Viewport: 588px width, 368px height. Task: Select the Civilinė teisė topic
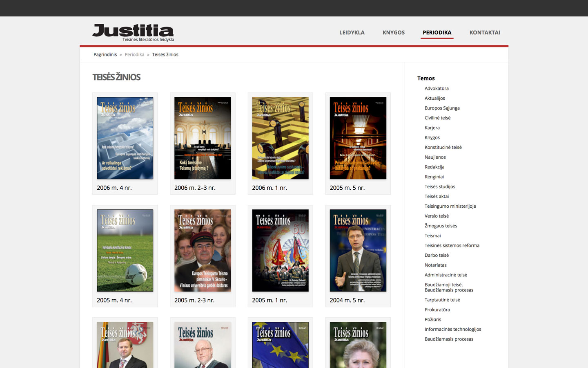click(x=438, y=118)
